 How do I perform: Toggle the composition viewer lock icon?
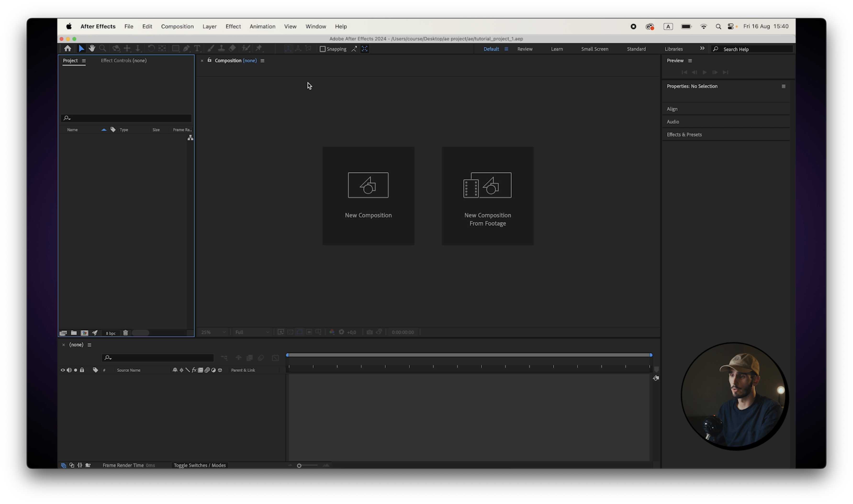click(x=209, y=60)
